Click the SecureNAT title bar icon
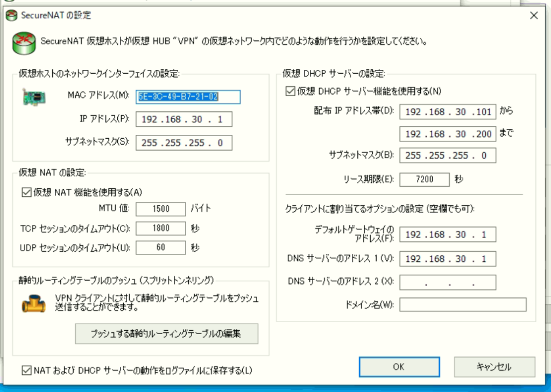This screenshot has width=551, height=392. point(12,16)
